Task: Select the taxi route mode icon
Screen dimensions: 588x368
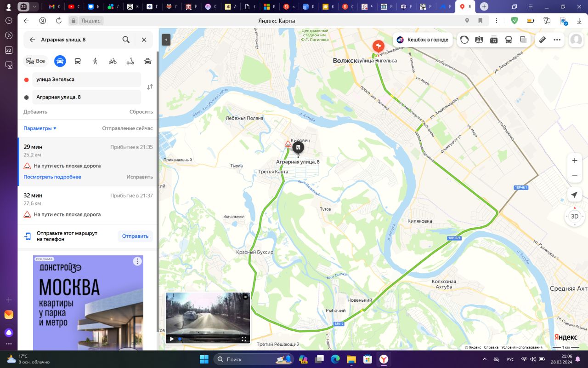Action: coord(147,61)
